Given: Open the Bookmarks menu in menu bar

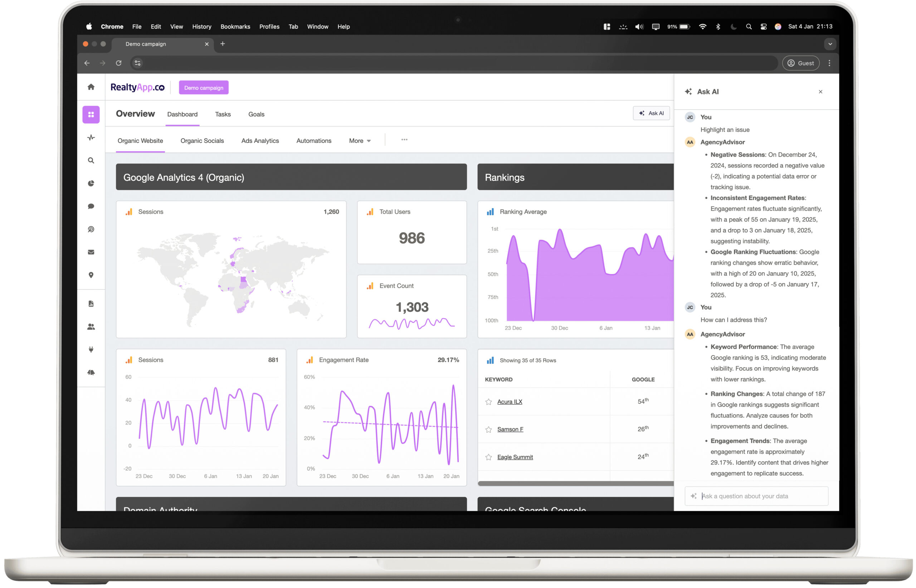Looking at the screenshot, I should tap(235, 27).
